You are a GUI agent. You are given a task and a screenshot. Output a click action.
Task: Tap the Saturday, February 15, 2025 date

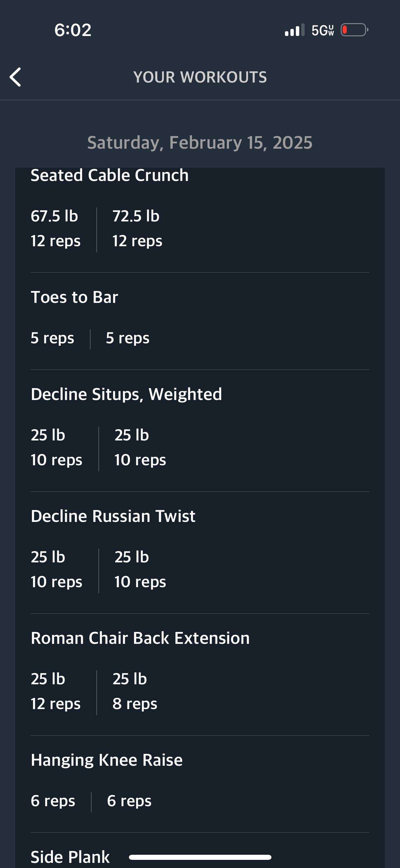tap(200, 143)
